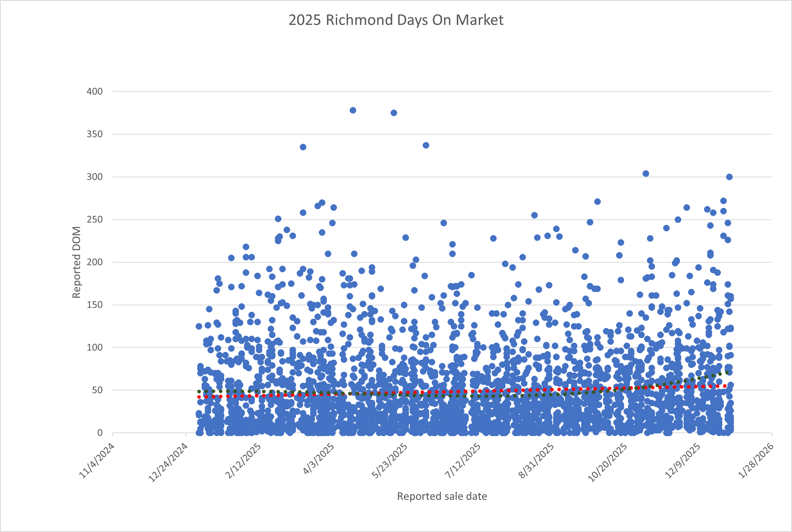The width and height of the screenshot is (792, 532).
Task: Select the outlier point near 375 DOM in May
Action: pyautogui.click(x=394, y=113)
